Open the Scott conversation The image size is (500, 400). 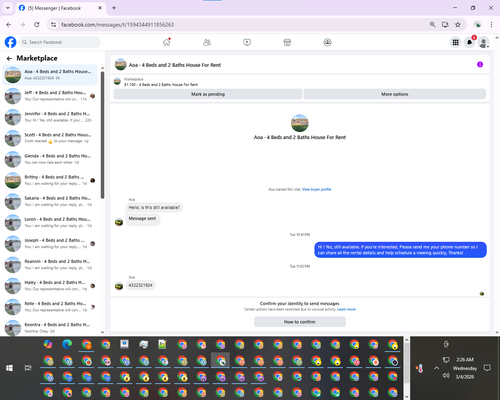tap(50, 138)
